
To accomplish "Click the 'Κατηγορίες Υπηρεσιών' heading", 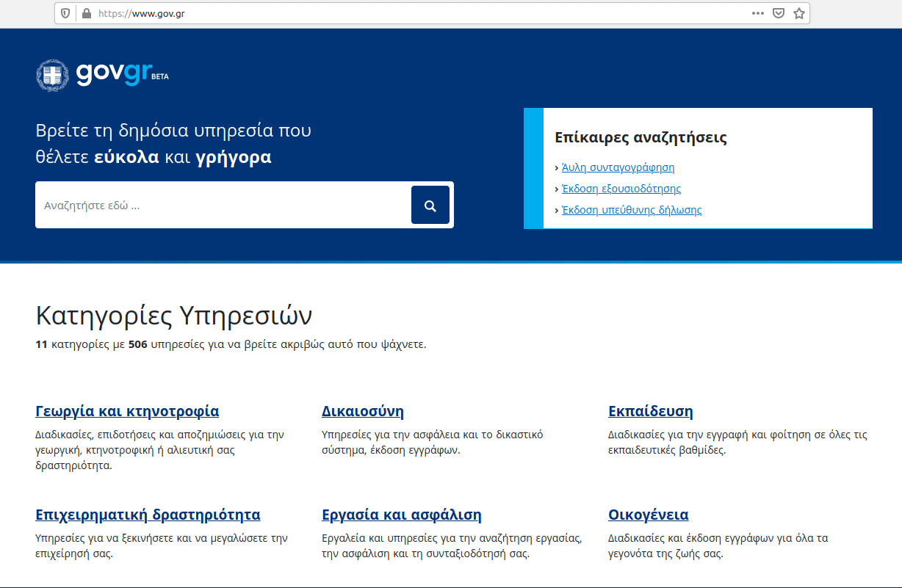I will click(173, 316).
